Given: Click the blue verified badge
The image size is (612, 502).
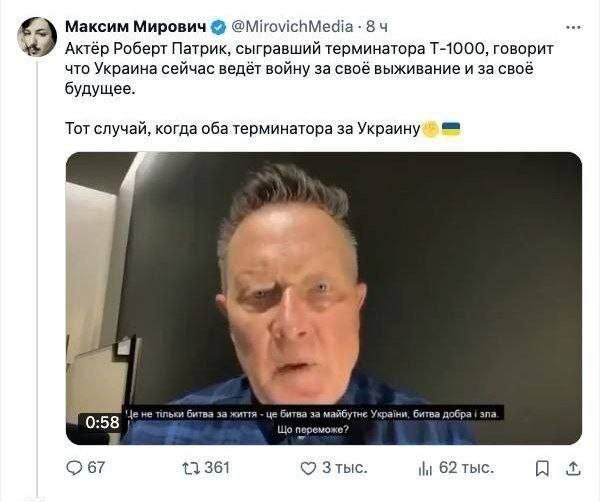Looking at the screenshot, I should pos(219,27).
